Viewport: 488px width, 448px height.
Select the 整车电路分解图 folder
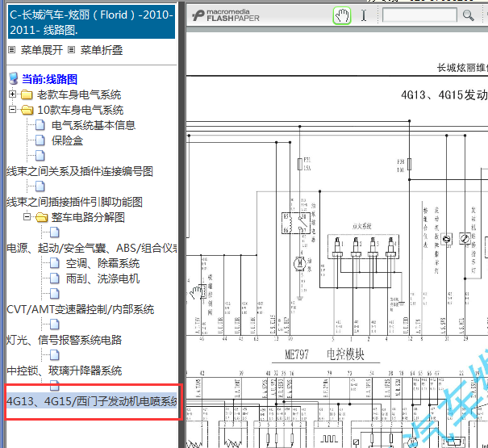click(x=88, y=217)
